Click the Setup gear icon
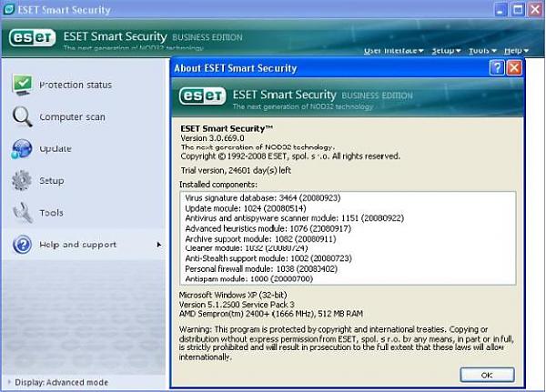The width and height of the screenshot is (546, 392). (22, 180)
